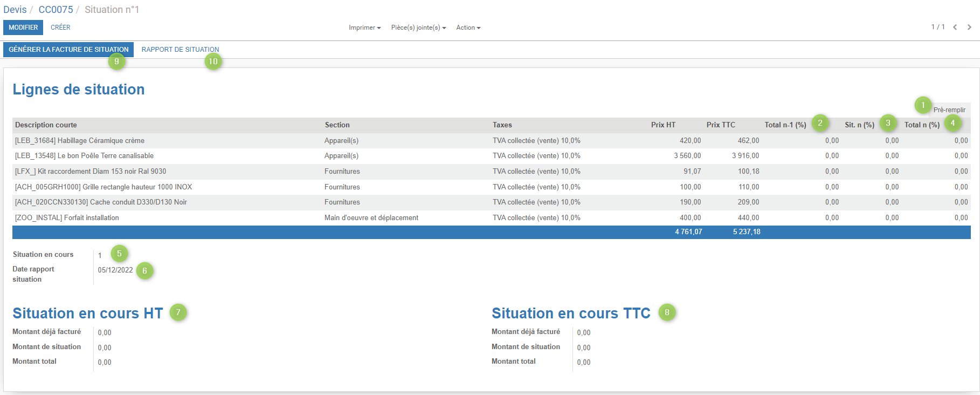Click the MODIFIER button
Screen dimensions: 980x395
[23, 28]
